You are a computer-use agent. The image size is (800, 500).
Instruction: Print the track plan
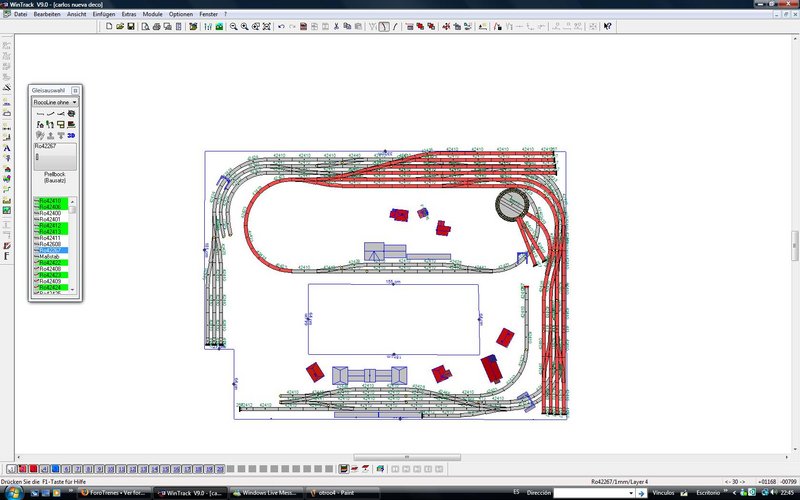coord(157,26)
